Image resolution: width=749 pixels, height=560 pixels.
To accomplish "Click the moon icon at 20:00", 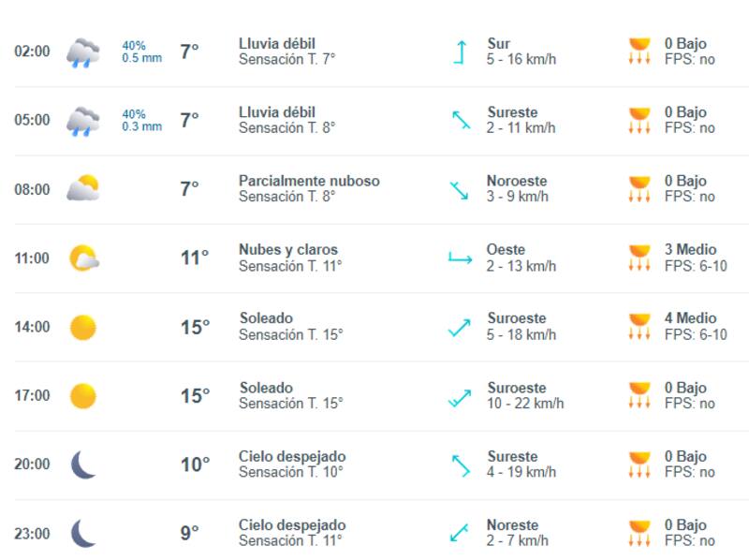I will click(x=83, y=464).
